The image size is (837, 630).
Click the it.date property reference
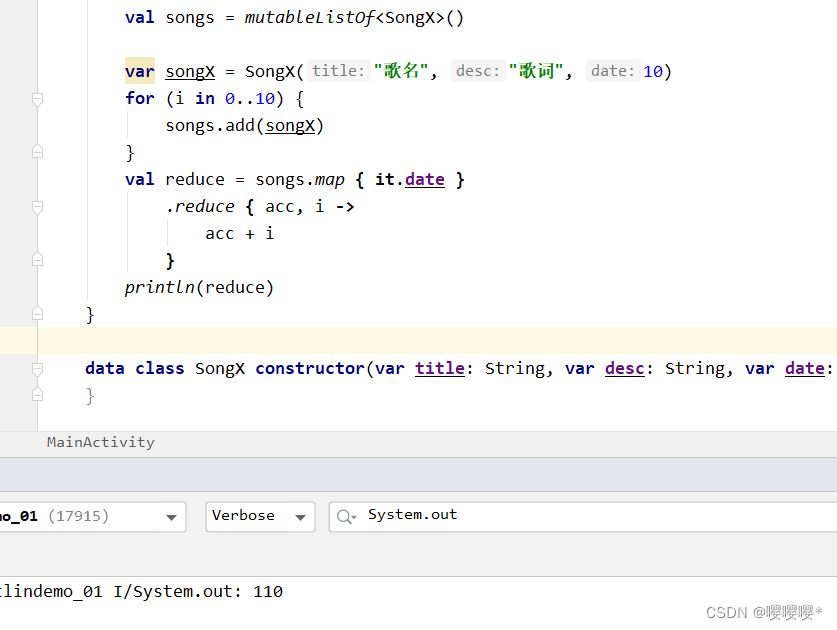(x=409, y=179)
